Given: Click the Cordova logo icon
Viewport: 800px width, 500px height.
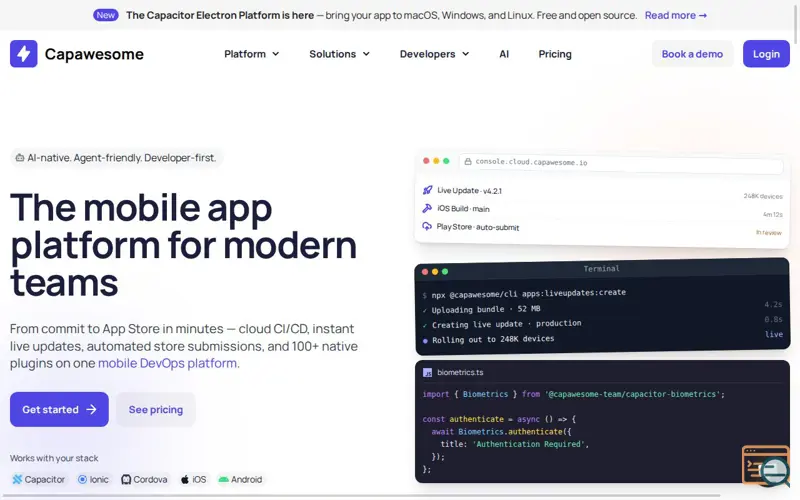Looking at the screenshot, I should pyautogui.click(x=126, y=479).
